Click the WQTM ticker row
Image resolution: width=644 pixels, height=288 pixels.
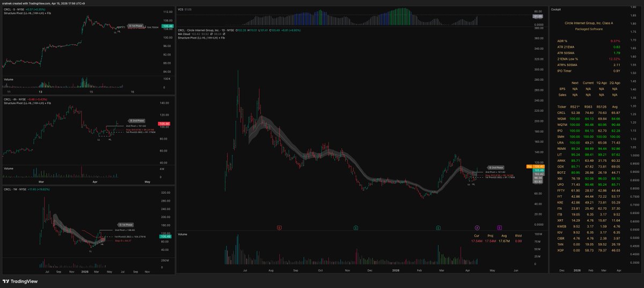click(x=589, y=125)
